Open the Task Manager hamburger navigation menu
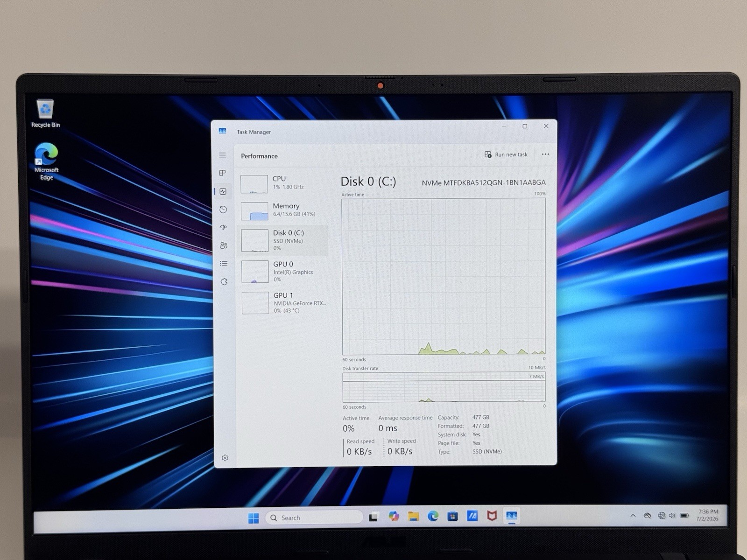The width and height of the screenshot is (747, 560). [223, 155]
